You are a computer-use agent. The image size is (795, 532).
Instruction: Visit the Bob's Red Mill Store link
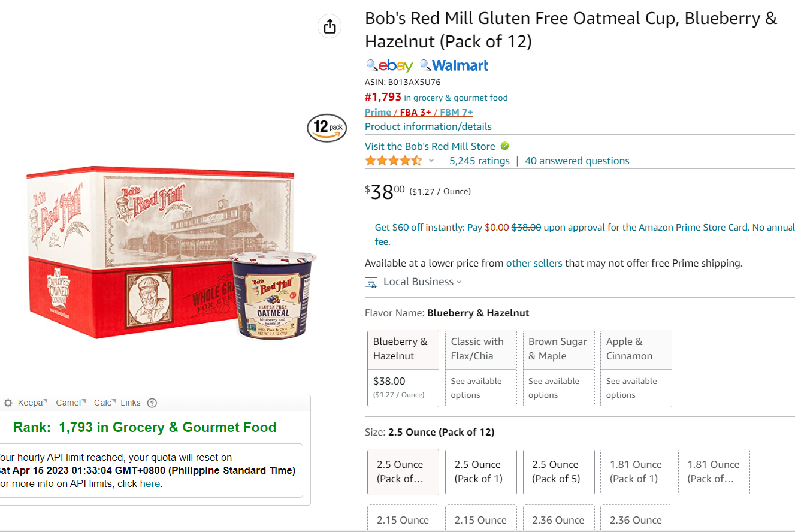430,146
